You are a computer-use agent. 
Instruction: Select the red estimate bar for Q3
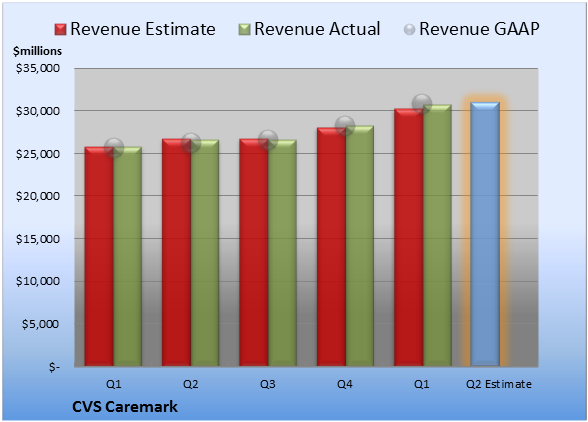point(254,252)
